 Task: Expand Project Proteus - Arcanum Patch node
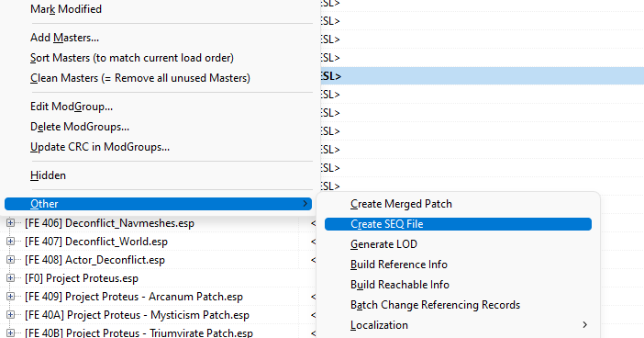pos(10,297)
